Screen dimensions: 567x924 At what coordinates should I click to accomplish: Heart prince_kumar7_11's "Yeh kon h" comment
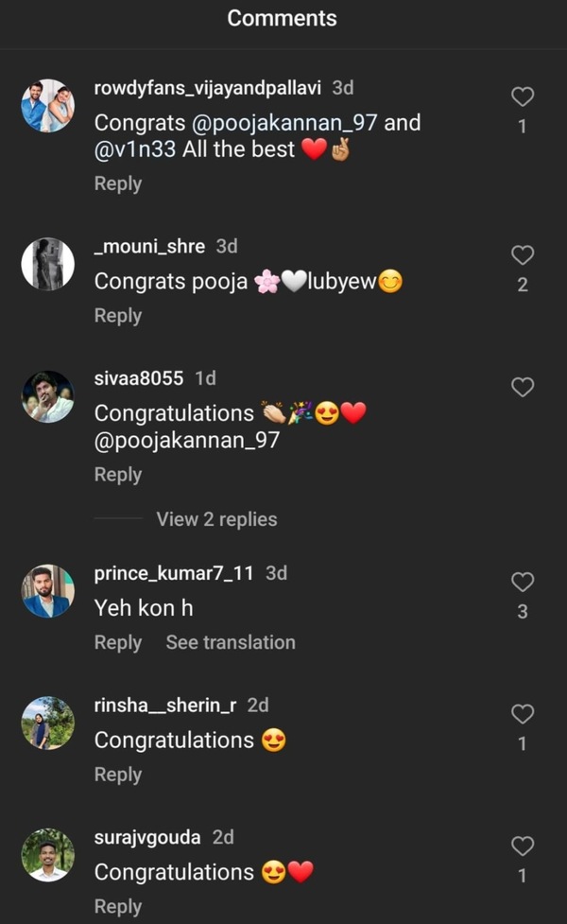click(522, 582)
